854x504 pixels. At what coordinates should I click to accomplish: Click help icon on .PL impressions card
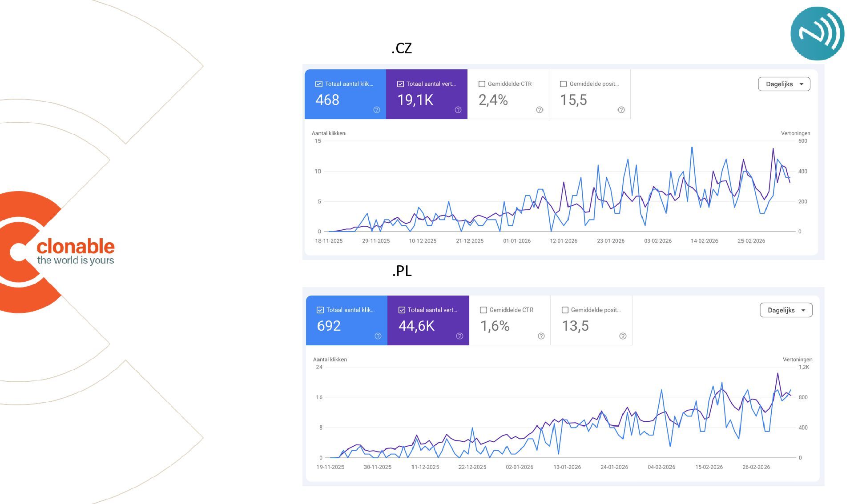point(459,336)
